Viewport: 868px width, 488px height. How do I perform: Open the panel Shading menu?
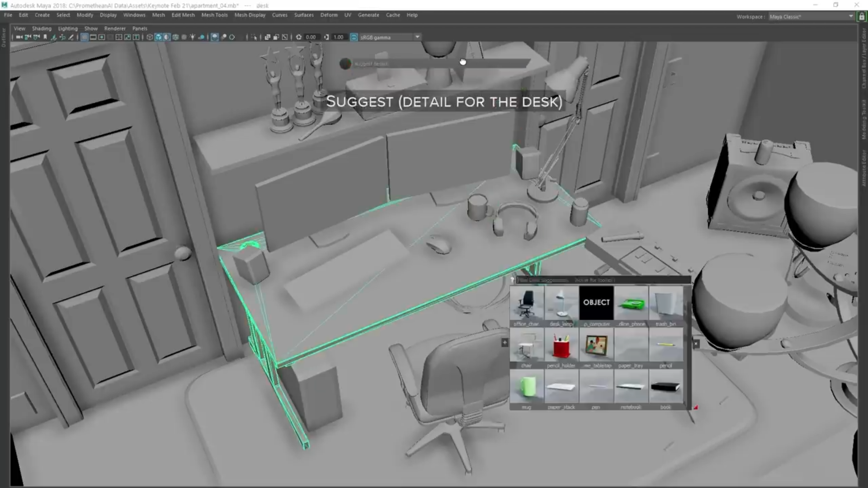coord(42,28)
